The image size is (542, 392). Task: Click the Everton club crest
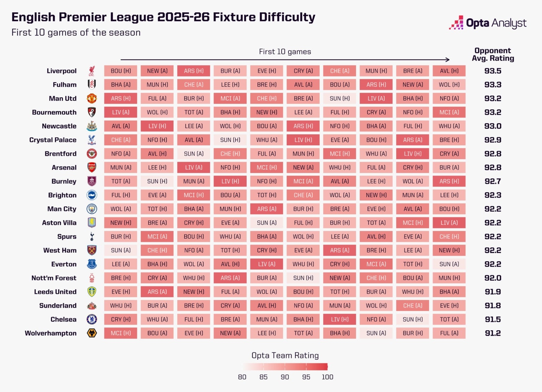[92, 264]
